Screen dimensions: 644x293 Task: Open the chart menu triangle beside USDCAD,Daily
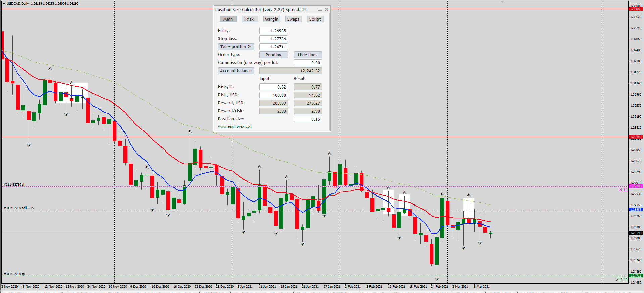click(4, 3)
